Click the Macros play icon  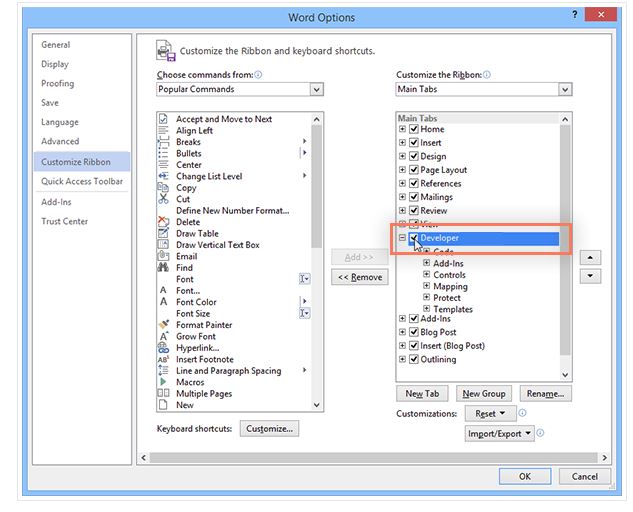click(x=163, y=382)
